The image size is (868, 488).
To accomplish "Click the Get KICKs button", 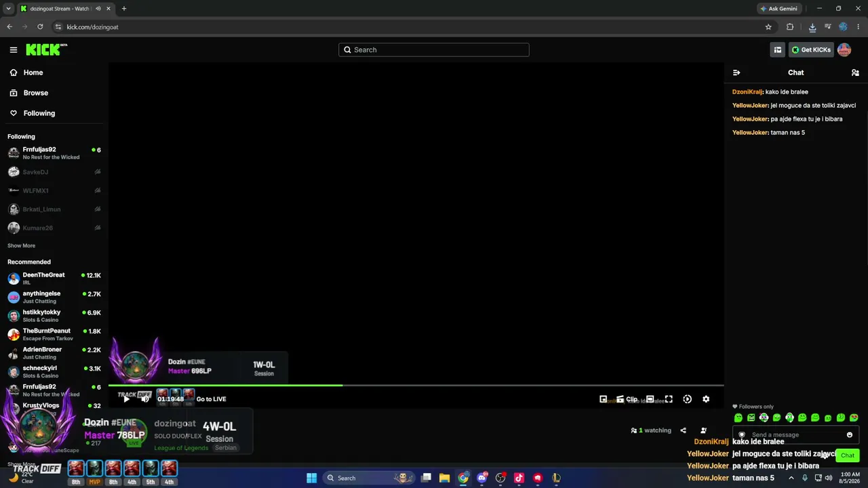I will pyautogui.click(x=811, y=49).
